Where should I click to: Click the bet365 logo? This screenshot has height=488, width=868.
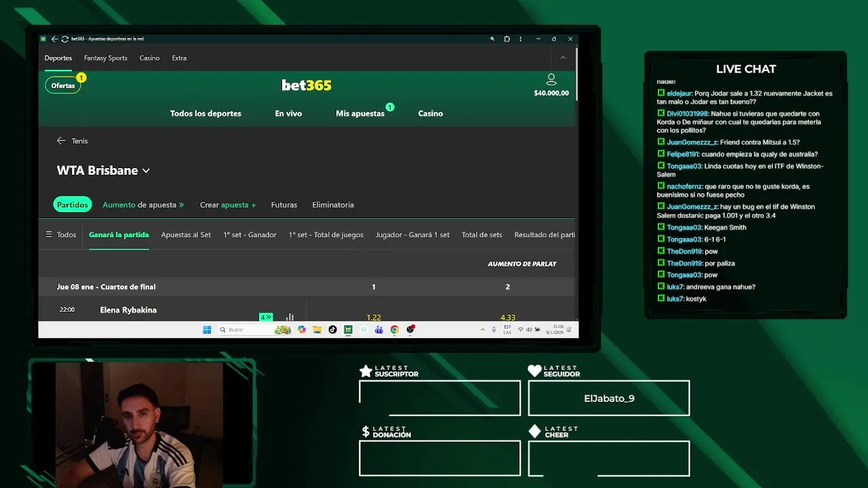point(307,85)
